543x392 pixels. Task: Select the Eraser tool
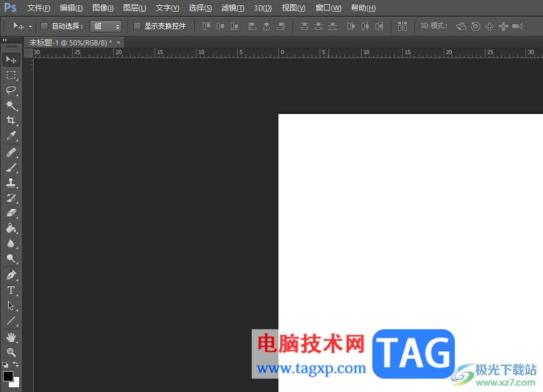tap(11, 213)
